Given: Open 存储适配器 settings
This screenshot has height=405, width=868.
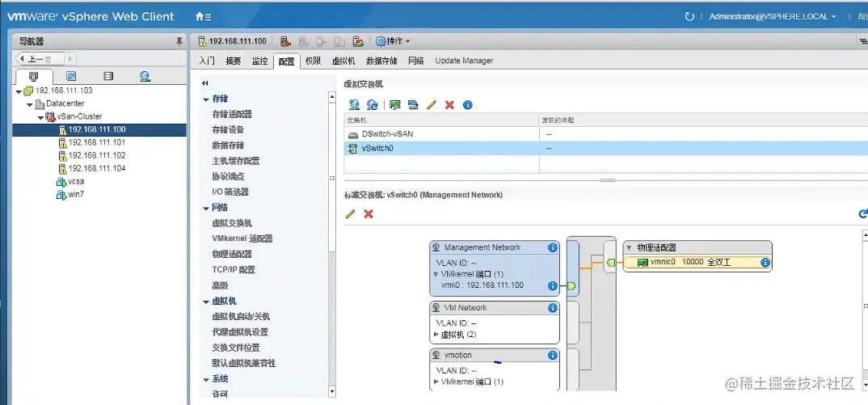Looking at the screenshot, I should tap(232, 114).
